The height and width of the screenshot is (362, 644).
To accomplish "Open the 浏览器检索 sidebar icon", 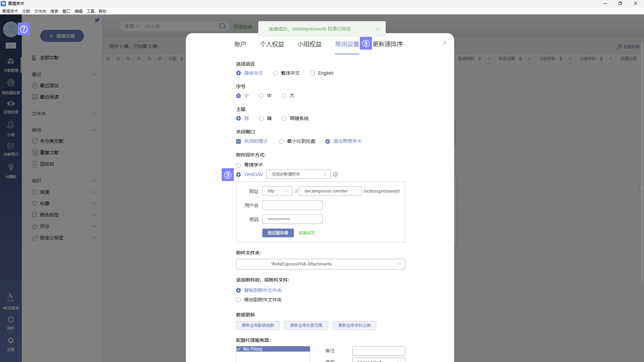I will point(11,83).
